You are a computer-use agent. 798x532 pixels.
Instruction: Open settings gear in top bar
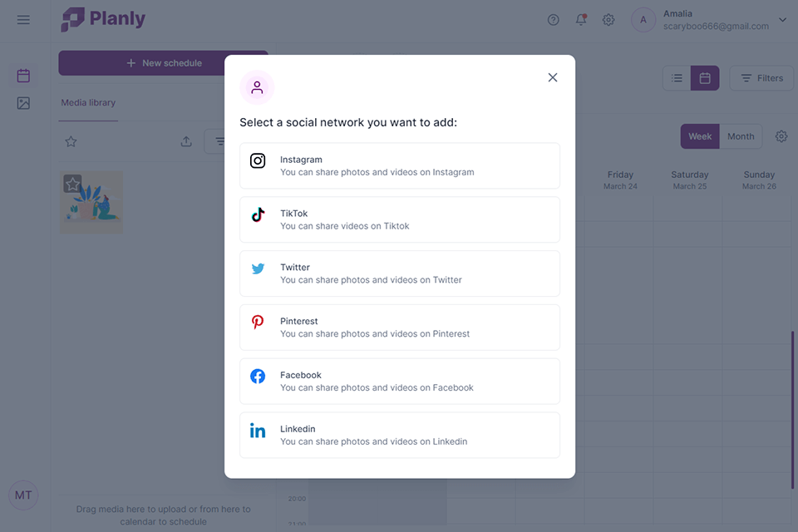point(608,20)
